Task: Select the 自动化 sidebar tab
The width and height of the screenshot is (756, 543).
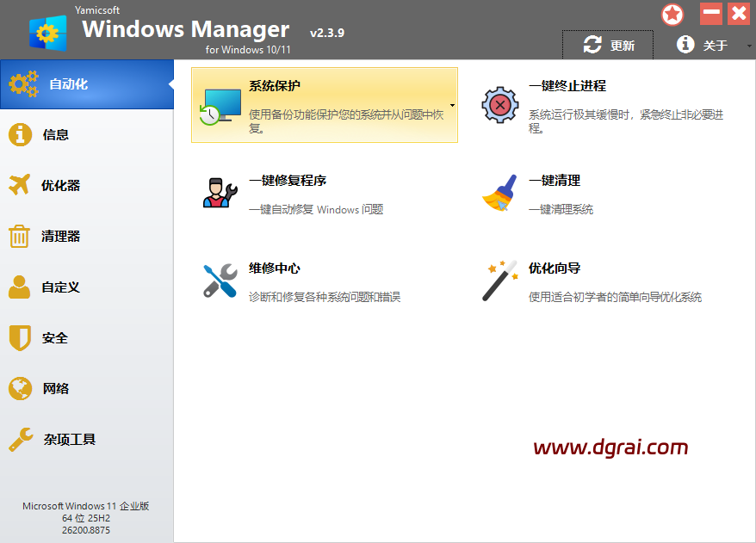Action: pos(87,84)
